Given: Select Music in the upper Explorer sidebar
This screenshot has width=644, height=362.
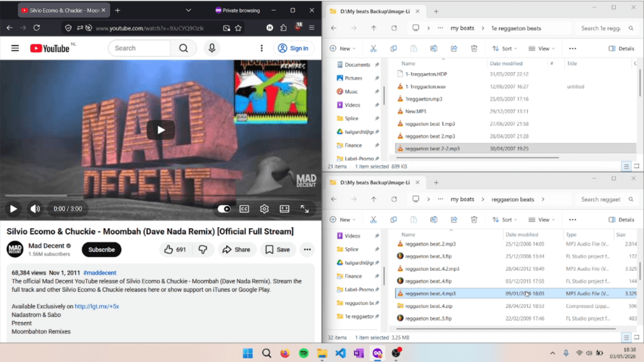Looking at the screenshot, I should click(351, 92).
